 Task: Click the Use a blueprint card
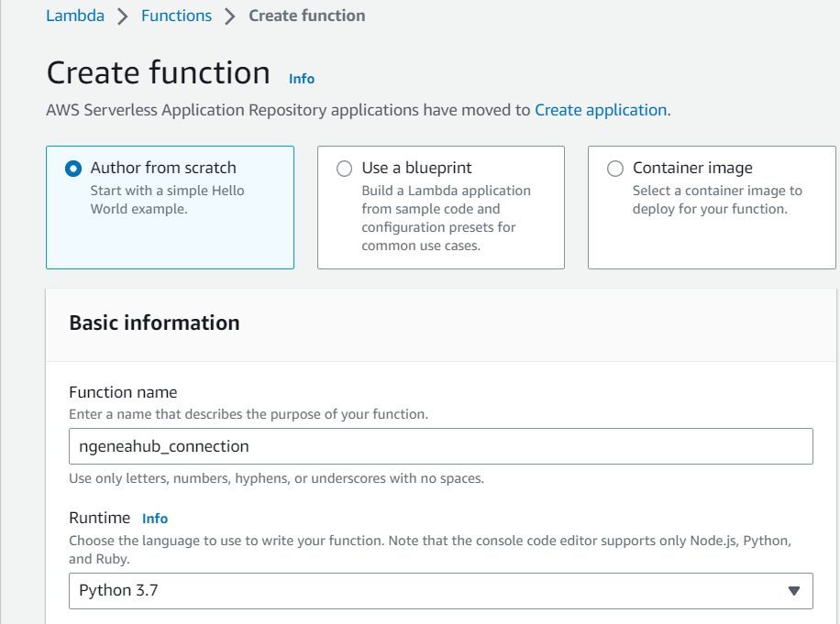click(x=440, y=207)
